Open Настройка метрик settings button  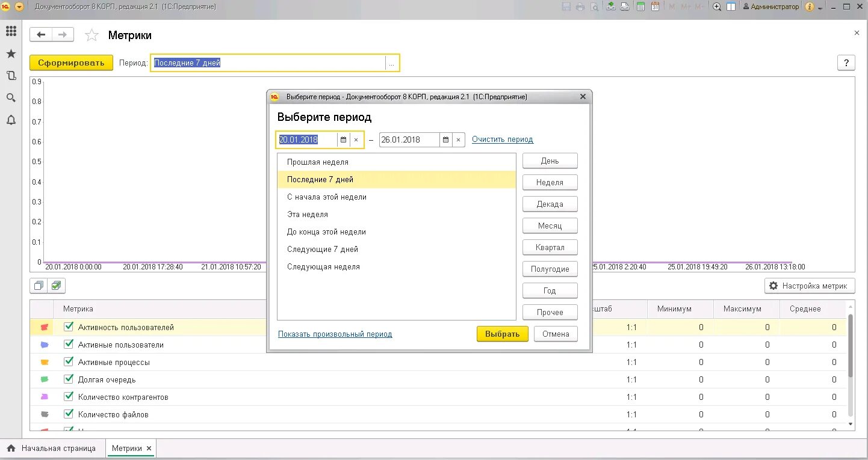[810, 286]
